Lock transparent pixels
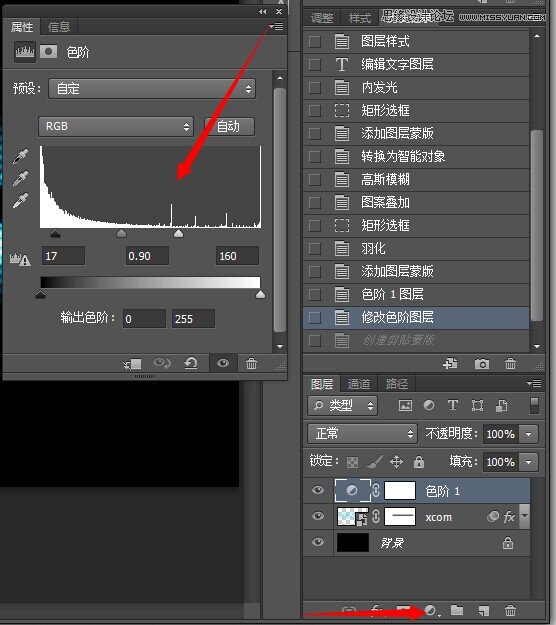Viewport: 556px width, 625px height. (x=352, y=462)
